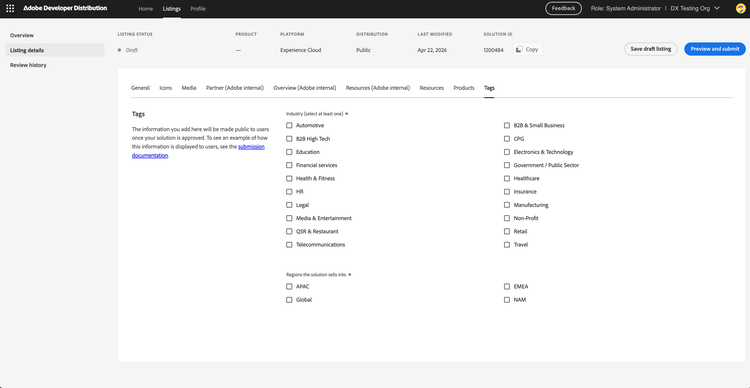Open the user profile avatar
This screenshot has width=750, height=388.
tap(740, 9)
